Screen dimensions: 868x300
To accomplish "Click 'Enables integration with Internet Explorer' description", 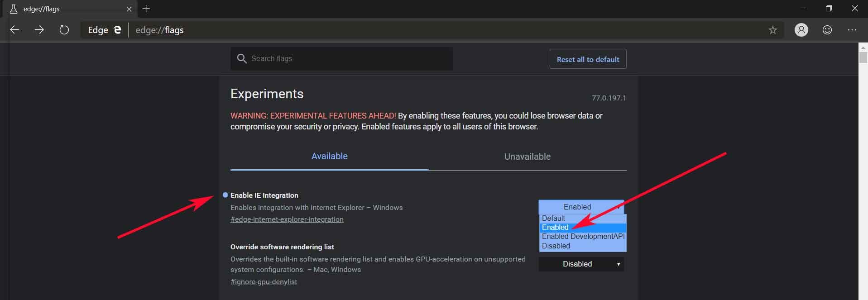I will [x=317, y=208].
